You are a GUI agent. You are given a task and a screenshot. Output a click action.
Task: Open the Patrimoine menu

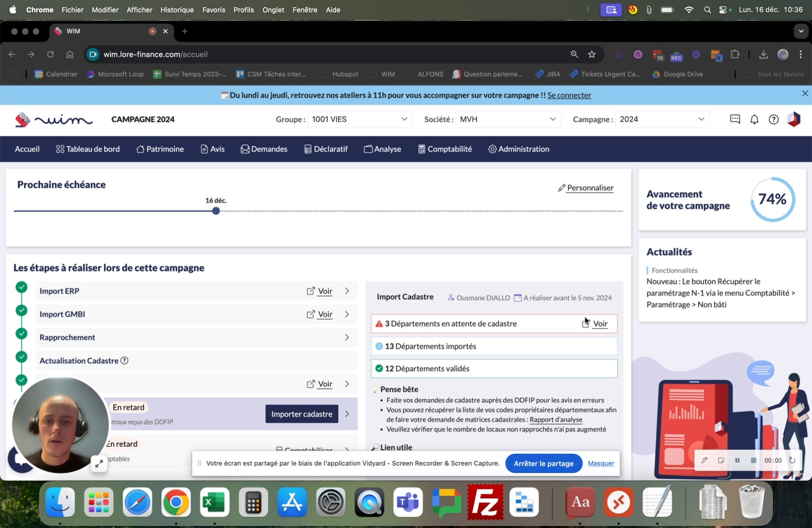pyautogui.click(x=160, y=149)
